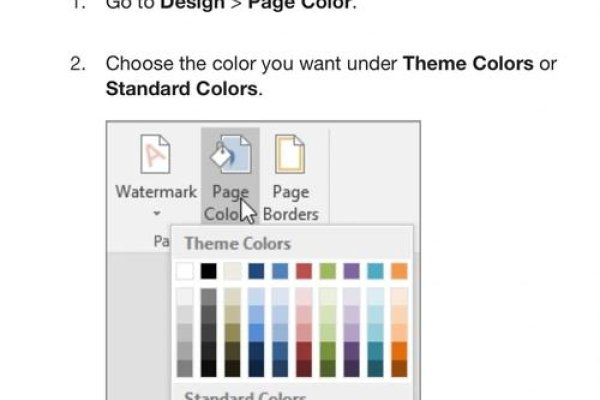Select the green theme color in top row
Viewport: 600px width, 400px height.
328,271
